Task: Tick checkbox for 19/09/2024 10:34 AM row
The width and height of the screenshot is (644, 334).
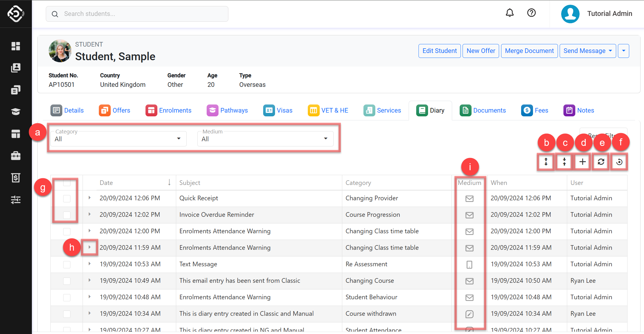Action: [x=67, y=314]
